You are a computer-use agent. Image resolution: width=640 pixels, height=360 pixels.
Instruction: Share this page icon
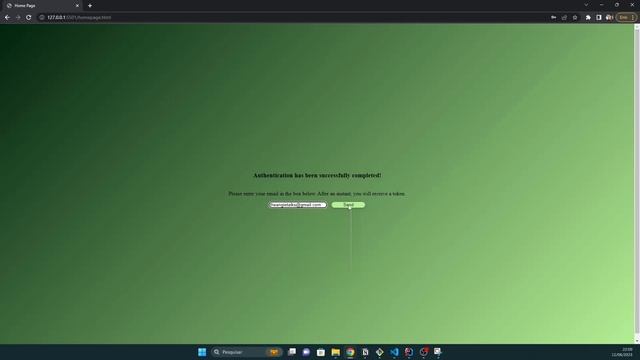point(564,18)
